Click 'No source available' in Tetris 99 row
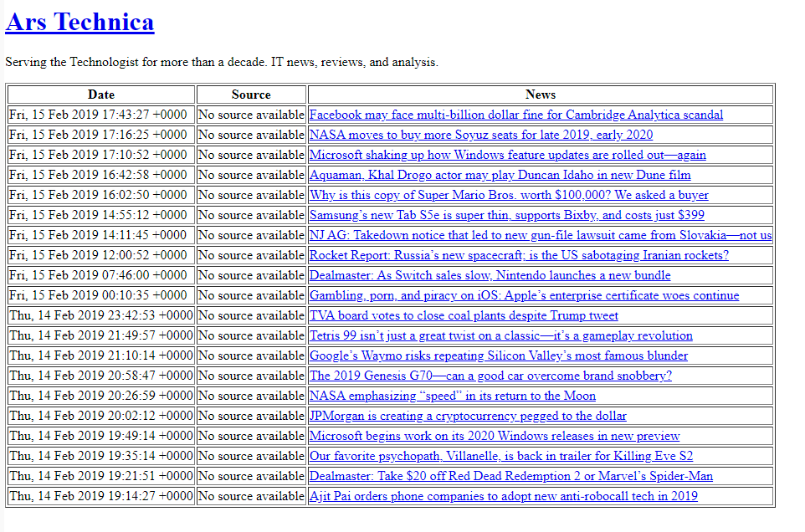This screenshot has height=532, width=805. click(251, 335)
